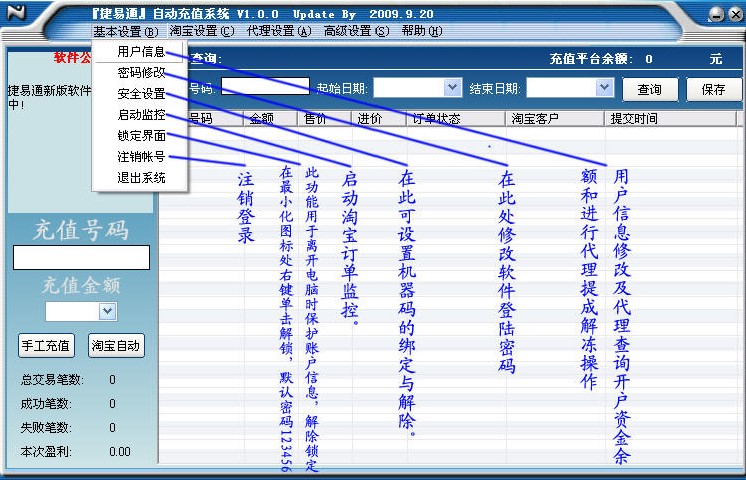
Task: Open the 代理设置(A) menu
Action: coord(279,31)
